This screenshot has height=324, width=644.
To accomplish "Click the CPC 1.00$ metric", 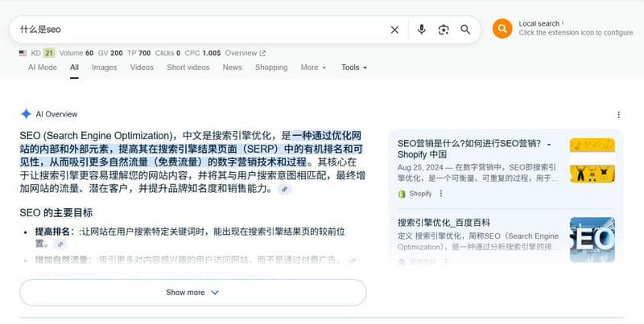I will pyautogui.click(x=203, y=53).
